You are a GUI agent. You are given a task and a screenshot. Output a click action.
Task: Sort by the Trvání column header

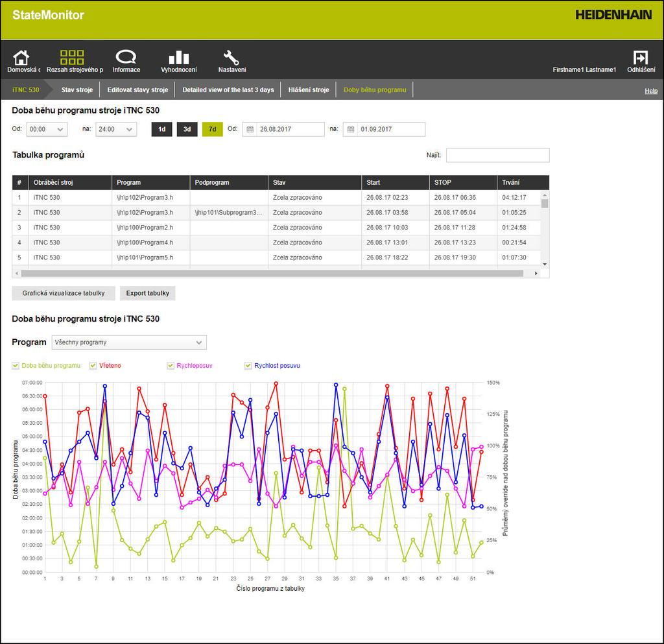[523, 182]
